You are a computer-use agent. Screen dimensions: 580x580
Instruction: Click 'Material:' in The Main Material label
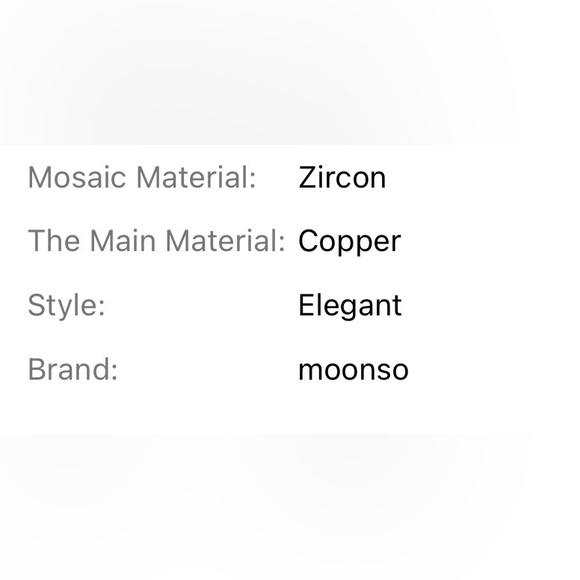tap(225, 241)
